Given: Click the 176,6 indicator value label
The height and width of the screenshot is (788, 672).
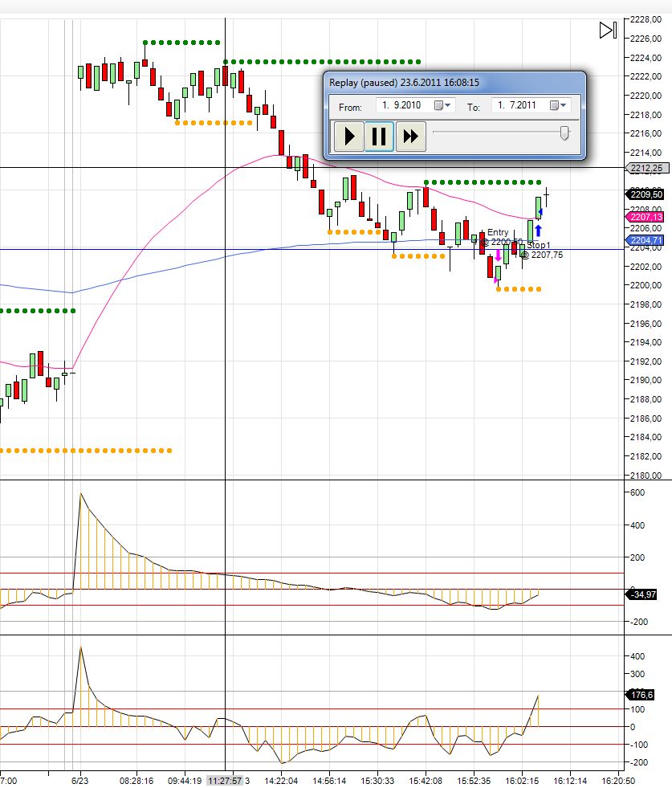Looking at the screenshot, I should click(641, 695).
